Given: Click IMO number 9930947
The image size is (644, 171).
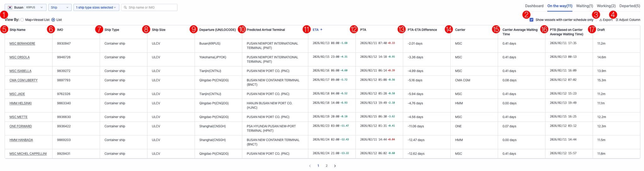Looking at the screenshot, I should point(64,43).
